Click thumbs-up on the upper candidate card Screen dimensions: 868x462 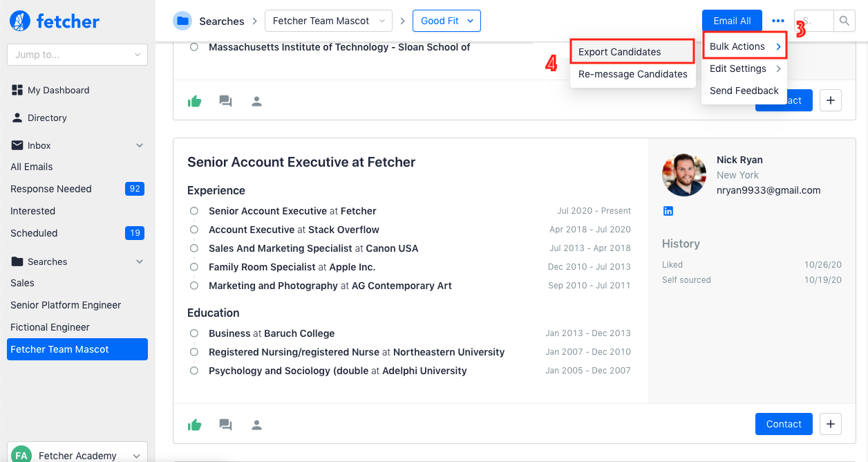[195, 101]
